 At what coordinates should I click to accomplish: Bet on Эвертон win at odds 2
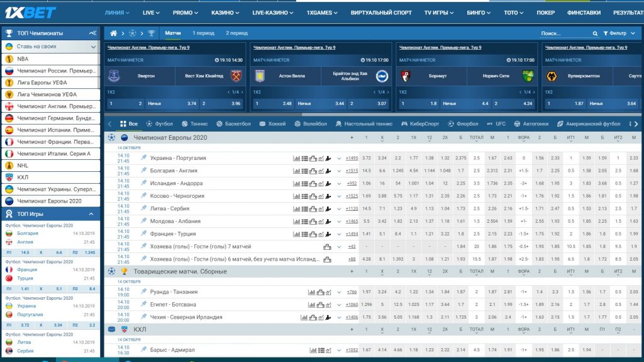125,104
